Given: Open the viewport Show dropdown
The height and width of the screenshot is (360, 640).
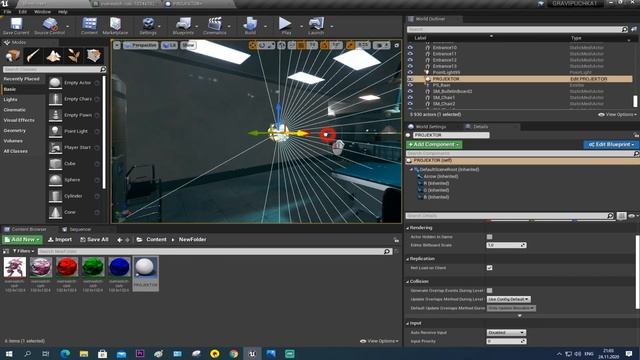Looking at the screenshot, I should click(188, 45).
